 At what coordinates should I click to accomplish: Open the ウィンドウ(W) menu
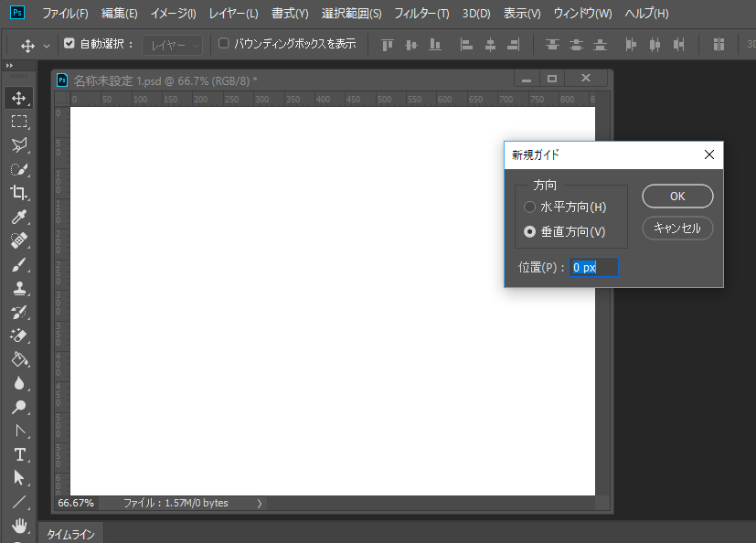(x=583, y=14)
